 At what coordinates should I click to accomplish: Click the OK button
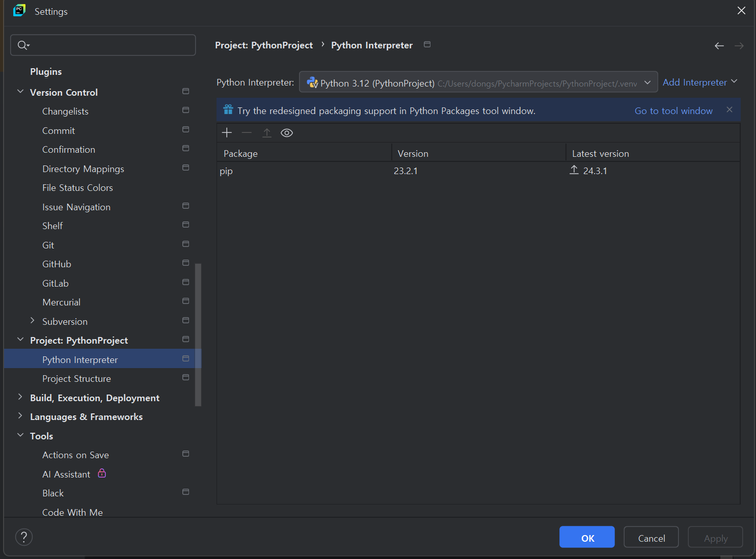point(587,537)
